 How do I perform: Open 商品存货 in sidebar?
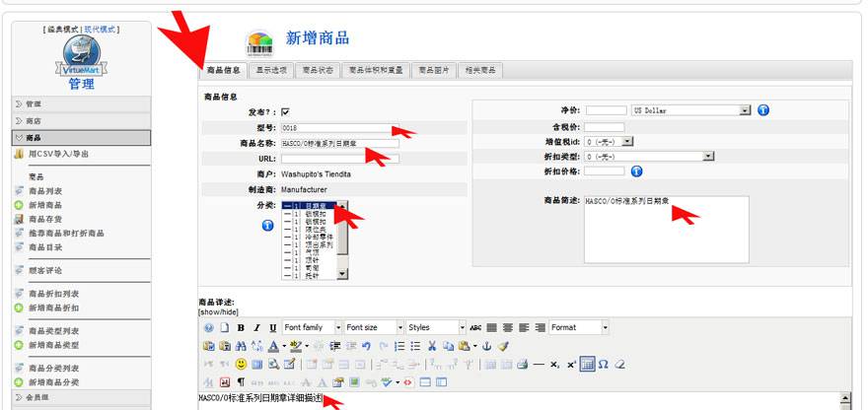(x=45, y=219)
